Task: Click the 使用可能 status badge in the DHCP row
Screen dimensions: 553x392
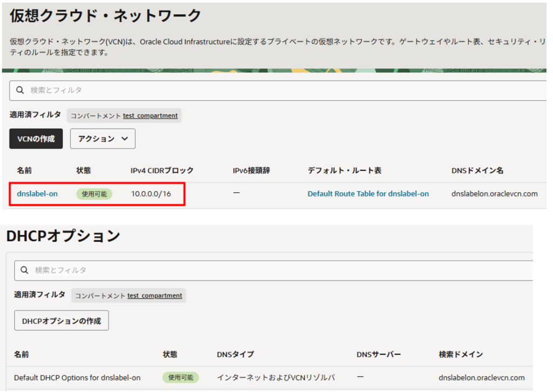Action: (180, 377)
